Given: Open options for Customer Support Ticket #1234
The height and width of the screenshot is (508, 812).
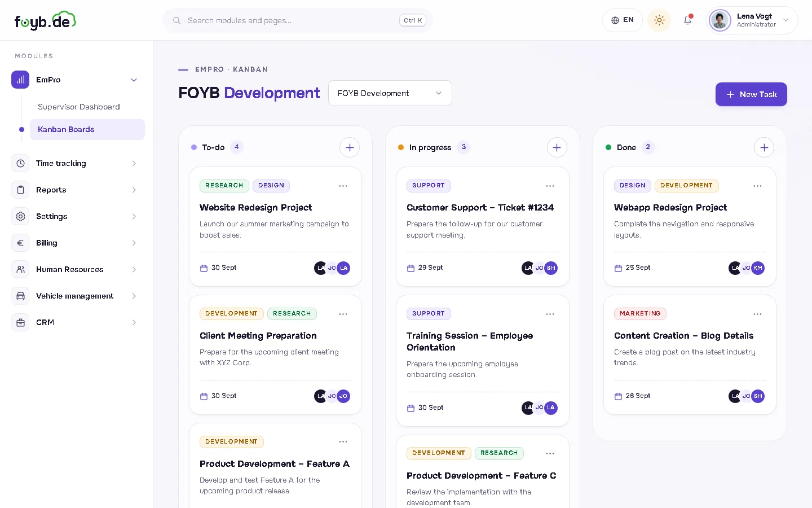Looking at the screenshot, I should pos(550,186).
